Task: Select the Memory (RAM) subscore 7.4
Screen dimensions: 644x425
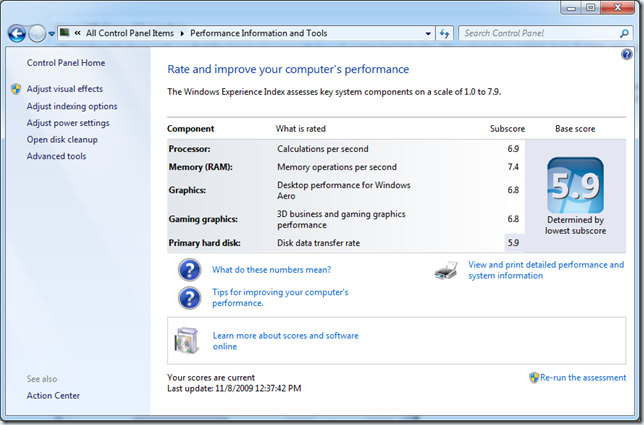Action: pos(513,167)
